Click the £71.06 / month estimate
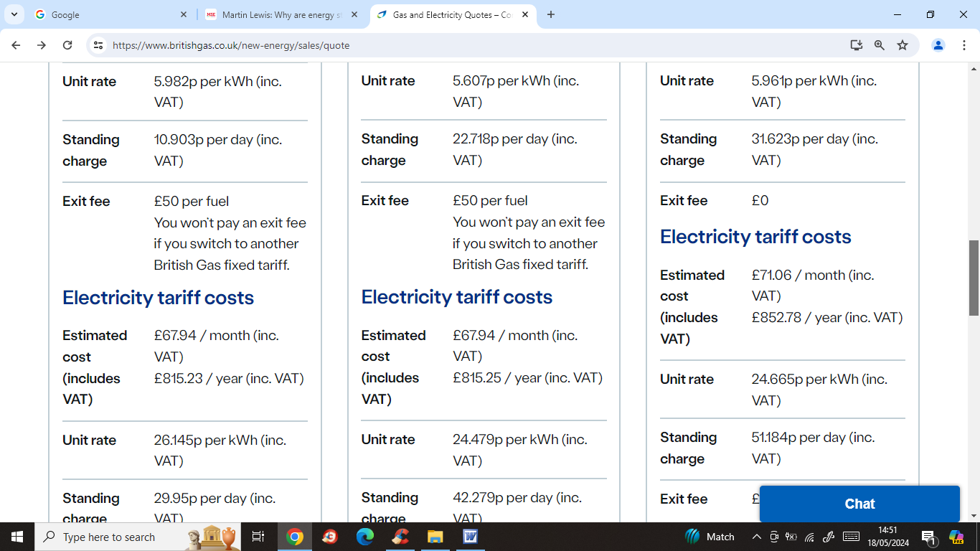Viewport: 980px width, 551px height. tap(813, 286)
